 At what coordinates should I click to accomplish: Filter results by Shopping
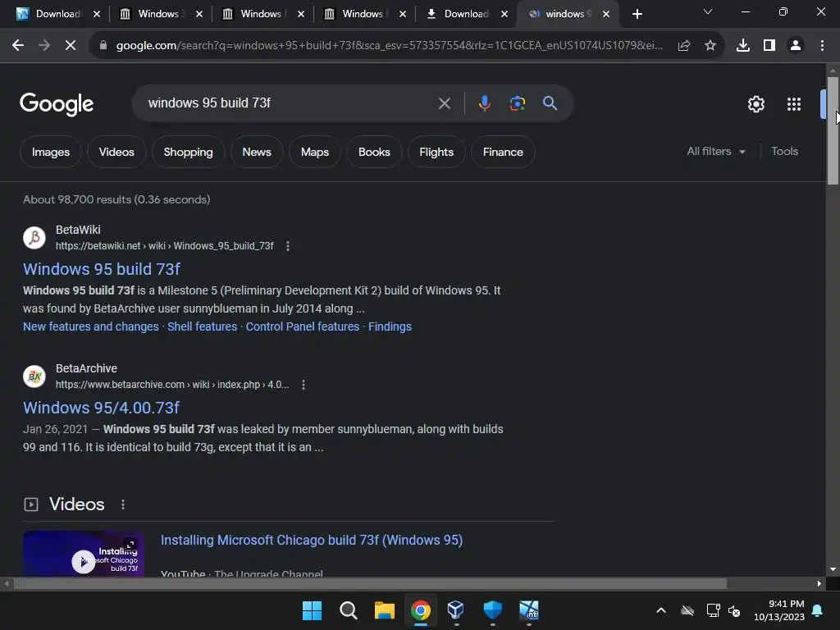(x=188, y=152)
